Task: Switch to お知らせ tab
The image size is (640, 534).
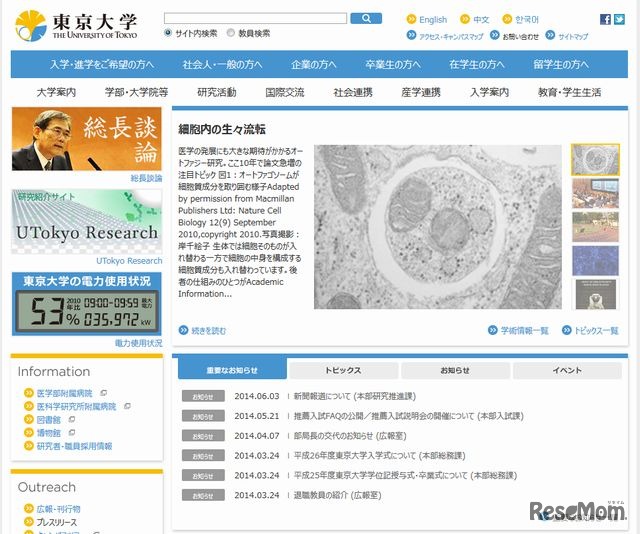Action: pos(456,370)
